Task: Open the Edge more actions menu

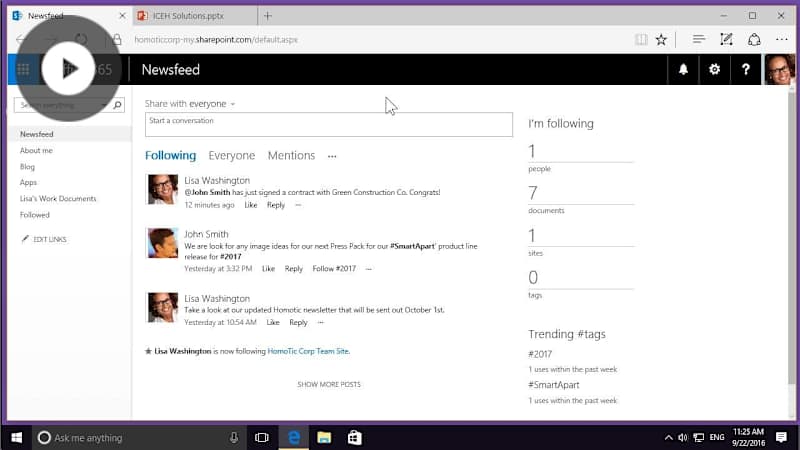Action: click(782, 39)
